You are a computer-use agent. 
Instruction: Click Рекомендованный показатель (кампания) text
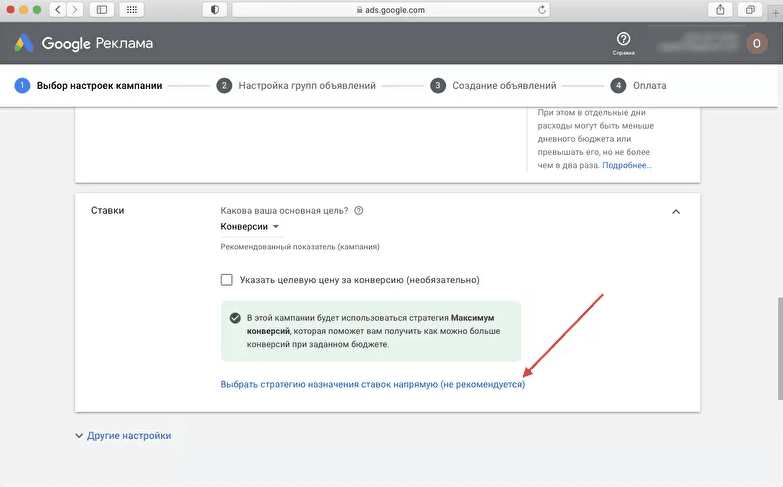[300, 247]
